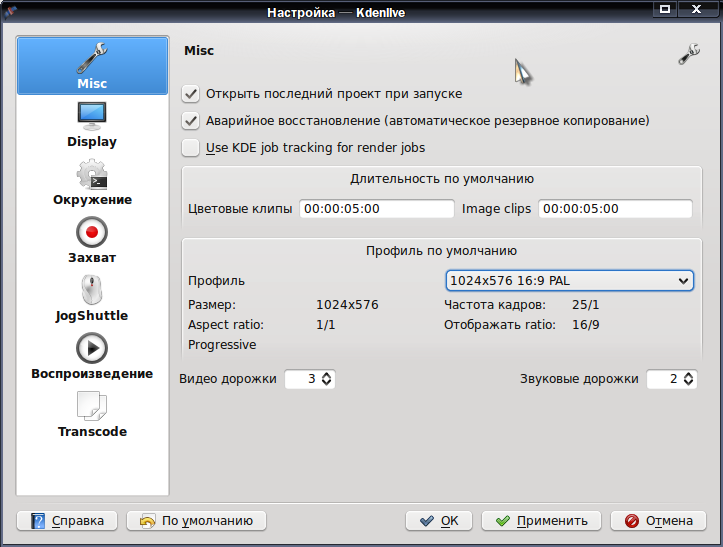
Task: Open the Захват record settings page
Action: point(92,240)
